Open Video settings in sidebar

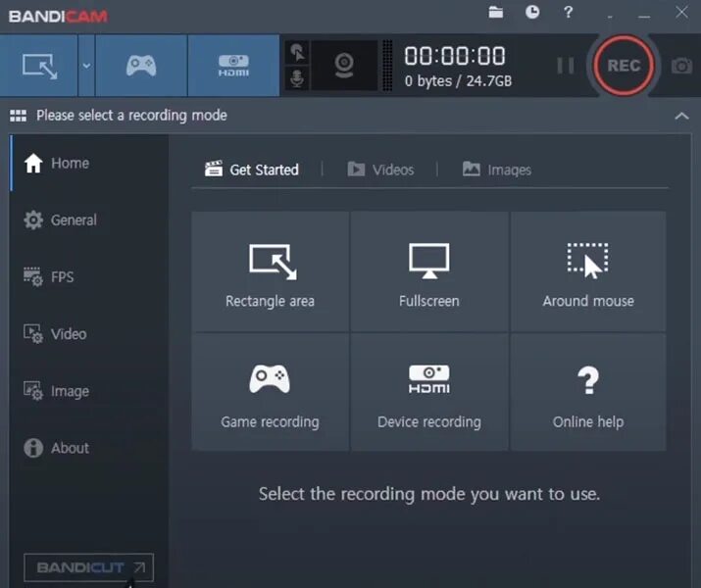(89, 334)
